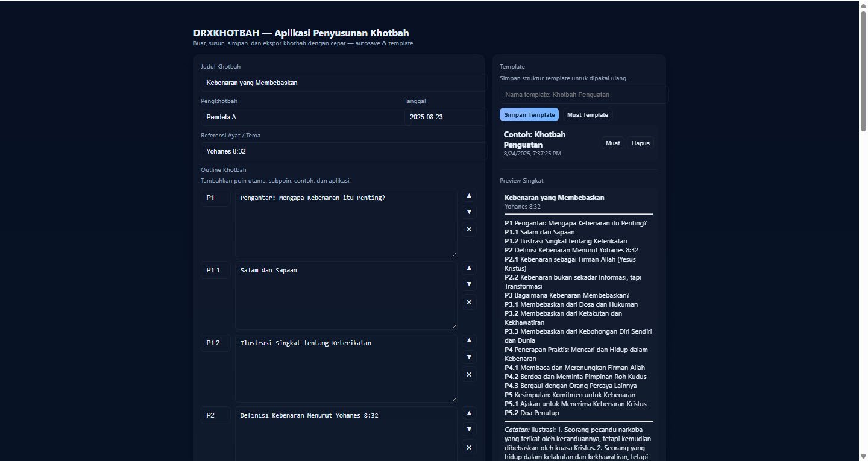The width and height of the screenshot is (868, 461).
Task: Move P2 Definisi Kebenaran point down
Action: pos(469,430)
